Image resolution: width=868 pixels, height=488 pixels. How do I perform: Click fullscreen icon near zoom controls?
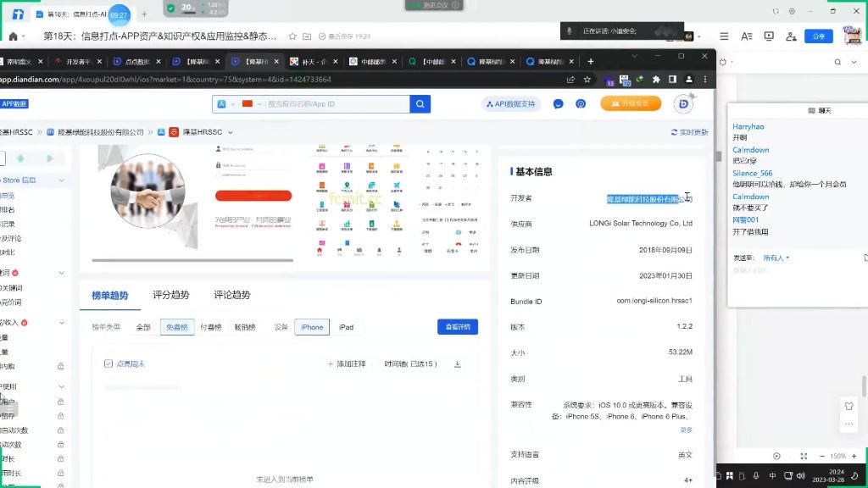[x=804, y=456]
